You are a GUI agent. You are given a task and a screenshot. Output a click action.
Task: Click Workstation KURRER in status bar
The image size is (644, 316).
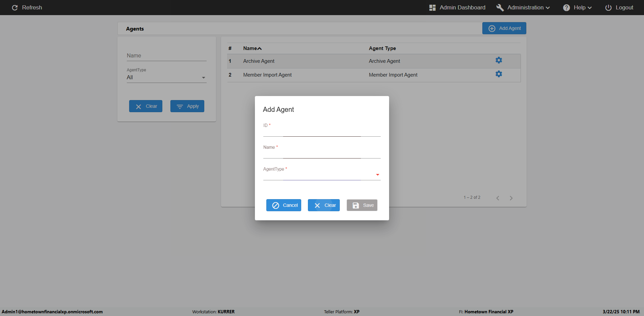[x=213, y=312]
